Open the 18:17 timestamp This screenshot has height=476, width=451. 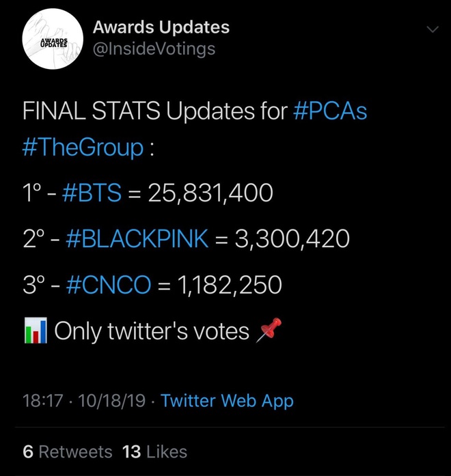43,401
